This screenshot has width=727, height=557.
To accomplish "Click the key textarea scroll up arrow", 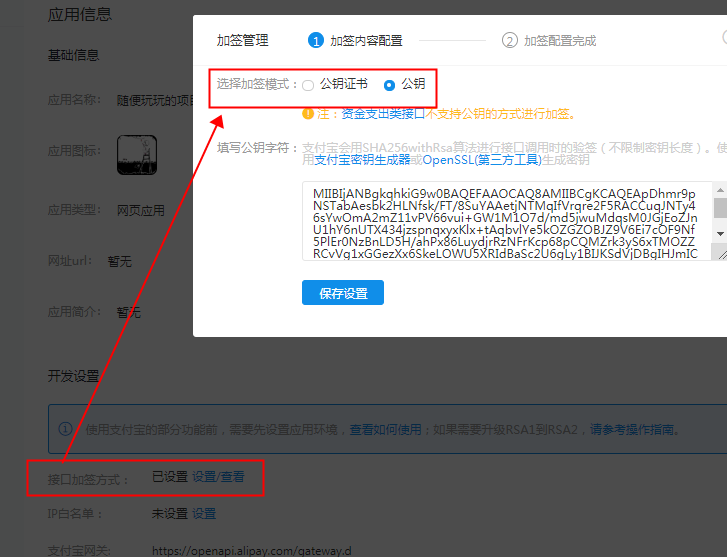I will tap(720, 190).
